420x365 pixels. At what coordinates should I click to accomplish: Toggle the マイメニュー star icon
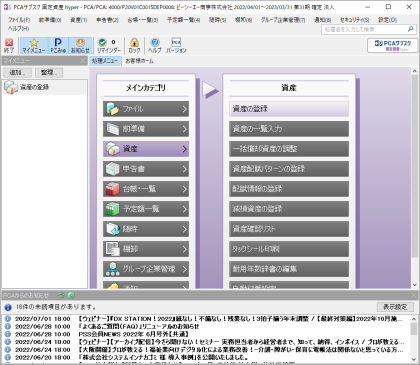pyautogui.click(x=34, y=46)
